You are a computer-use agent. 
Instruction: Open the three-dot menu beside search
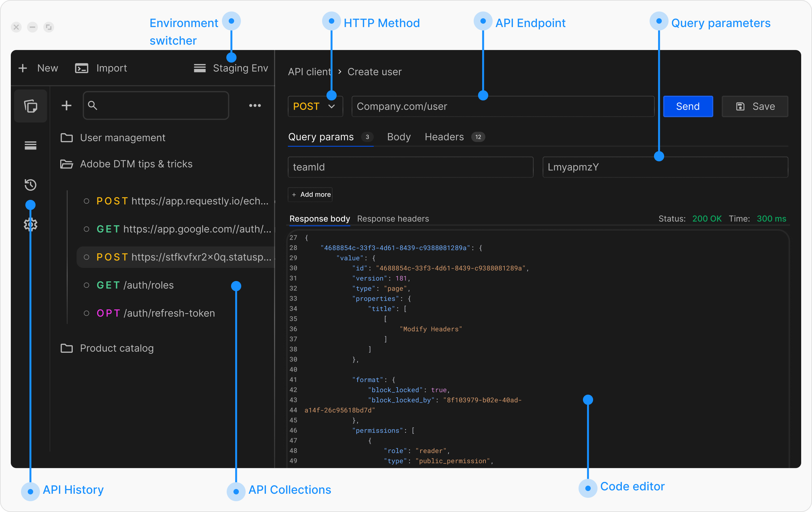[x=255, y=106]
